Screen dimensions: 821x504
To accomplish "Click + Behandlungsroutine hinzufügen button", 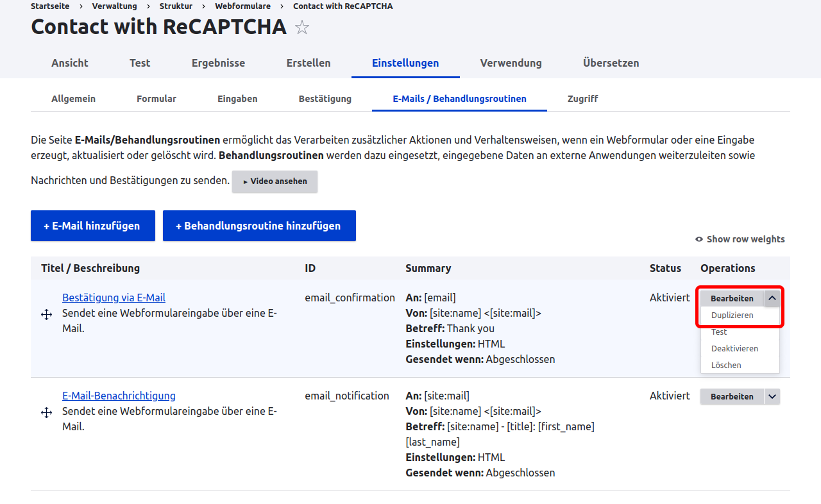I will click(259, 226).
